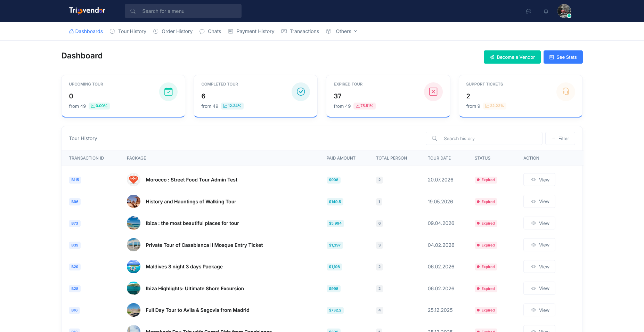The image size is (644, 332).
Task: Click the Morocco Street Food Tour thumbnail
Action: point(133,180)
